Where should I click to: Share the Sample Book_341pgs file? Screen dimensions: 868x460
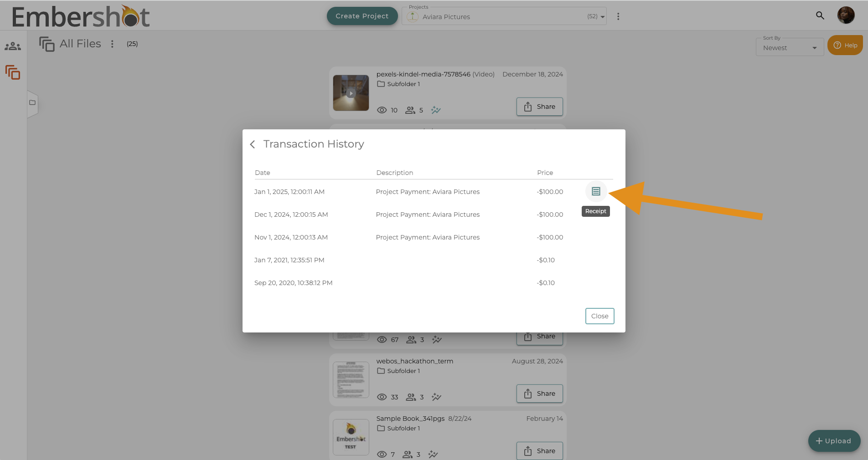540,451
